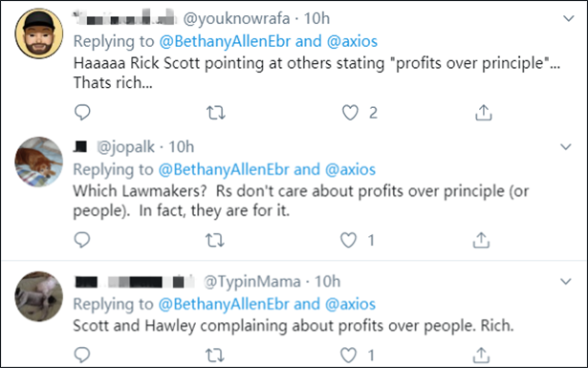Retweet the @youknowrafa Rick Scott tweet
588x368 pixels.
point(216,113)
